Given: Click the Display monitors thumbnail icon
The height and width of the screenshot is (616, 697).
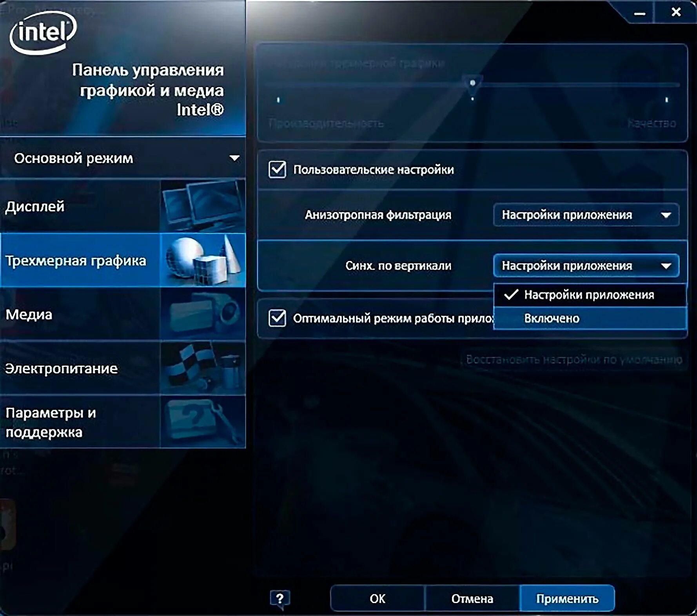Looking at the screenshot, I should pos(203,205).
